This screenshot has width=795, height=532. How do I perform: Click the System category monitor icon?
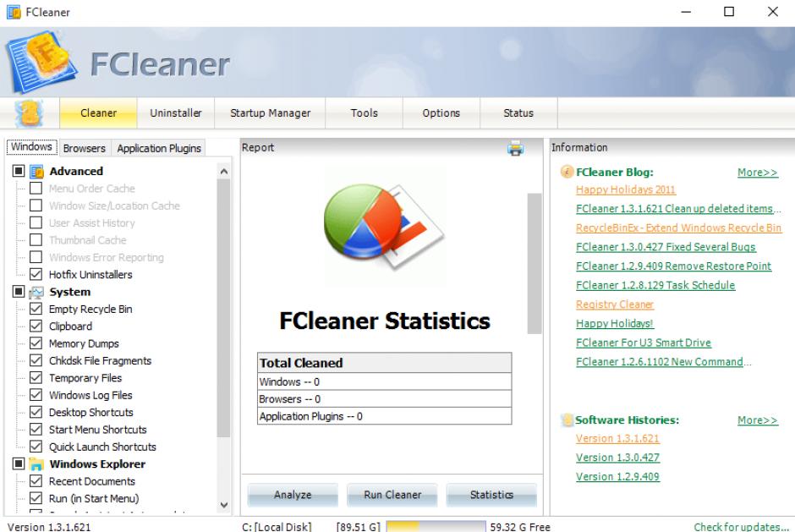pyautogui.click(x=36, y=292)
